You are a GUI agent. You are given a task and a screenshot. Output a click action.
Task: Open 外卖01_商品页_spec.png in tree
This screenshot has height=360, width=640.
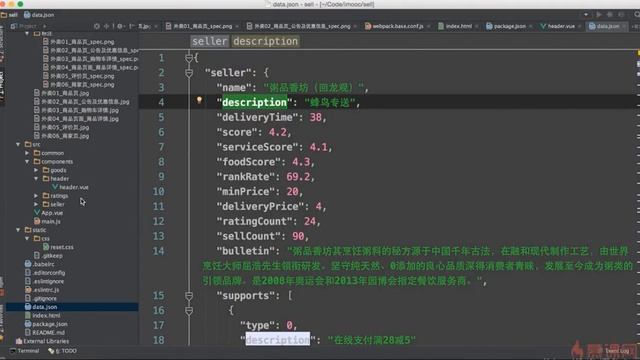(x=79, y=42)
